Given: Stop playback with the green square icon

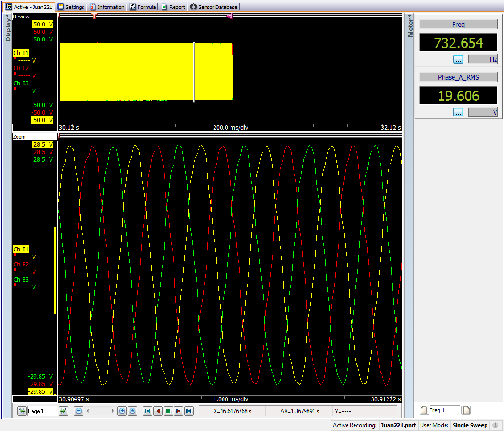Looking at the screenshot, I should (x=168, y=411).
